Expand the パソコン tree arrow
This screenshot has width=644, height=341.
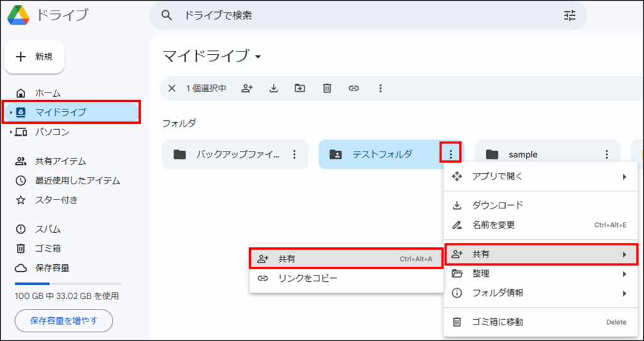[11, 132]
